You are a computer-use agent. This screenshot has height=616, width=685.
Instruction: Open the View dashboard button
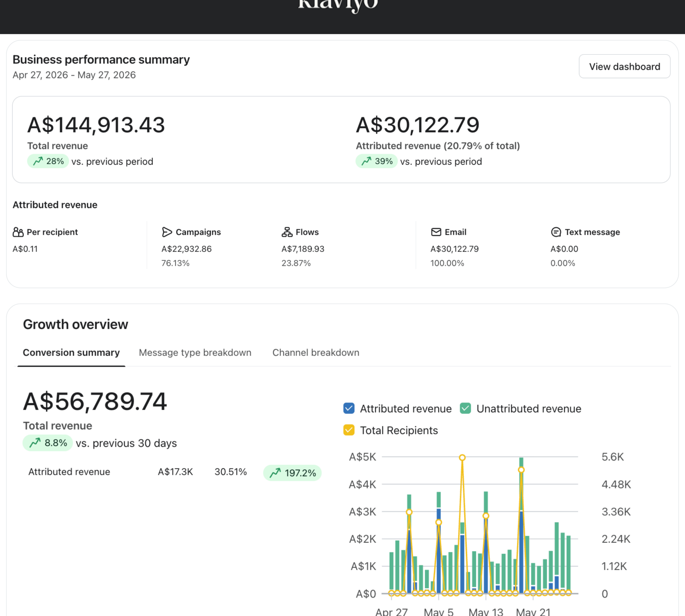624,66
